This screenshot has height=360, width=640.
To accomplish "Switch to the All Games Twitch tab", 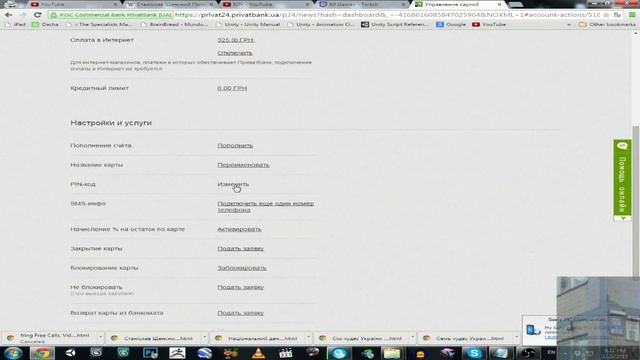I will (x=362, y=4).
